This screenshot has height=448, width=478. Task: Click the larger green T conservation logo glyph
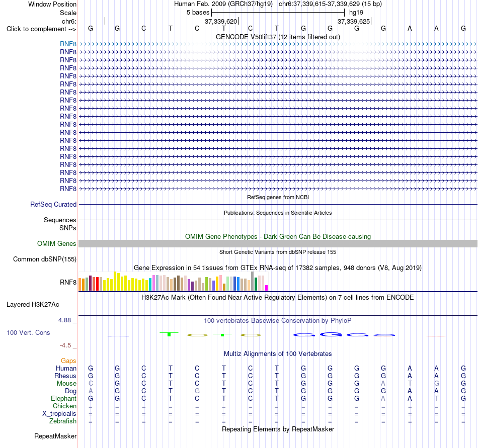pyautogui.click(x=169, y=334)
